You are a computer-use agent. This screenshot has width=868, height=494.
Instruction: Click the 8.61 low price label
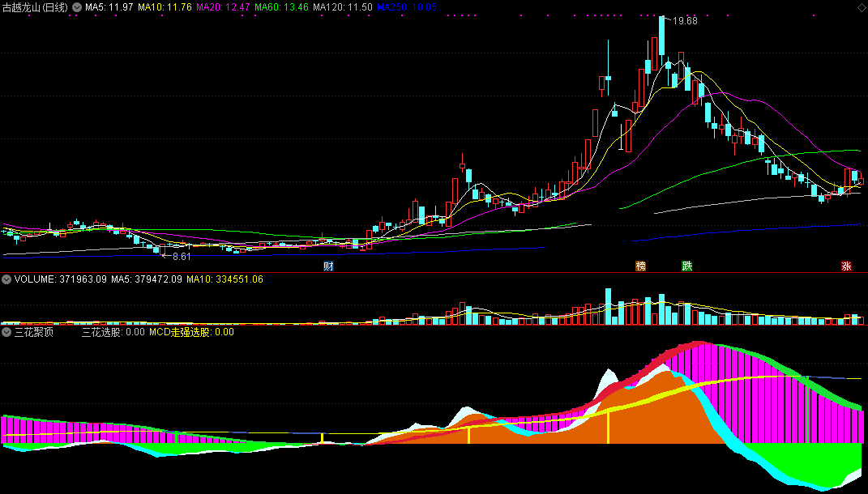(x=182, y=257)
